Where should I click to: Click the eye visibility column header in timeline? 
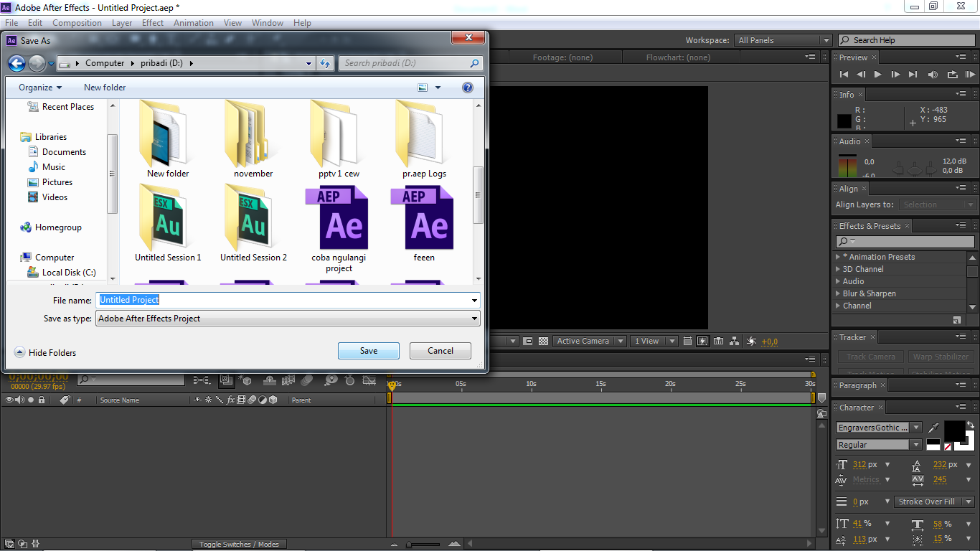pyautogui.click(x=9, y=400)
